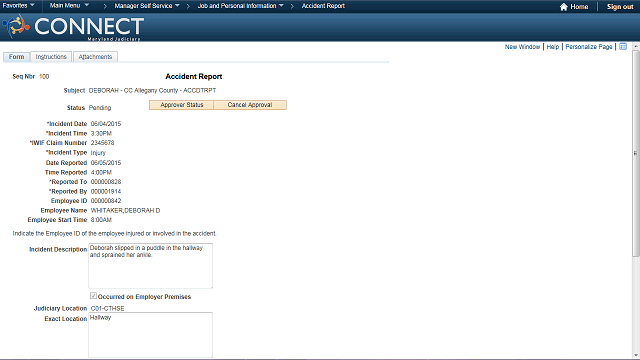640x360 pixels.
Task: Click the Personalize Page link
Action: coord(589,47)
